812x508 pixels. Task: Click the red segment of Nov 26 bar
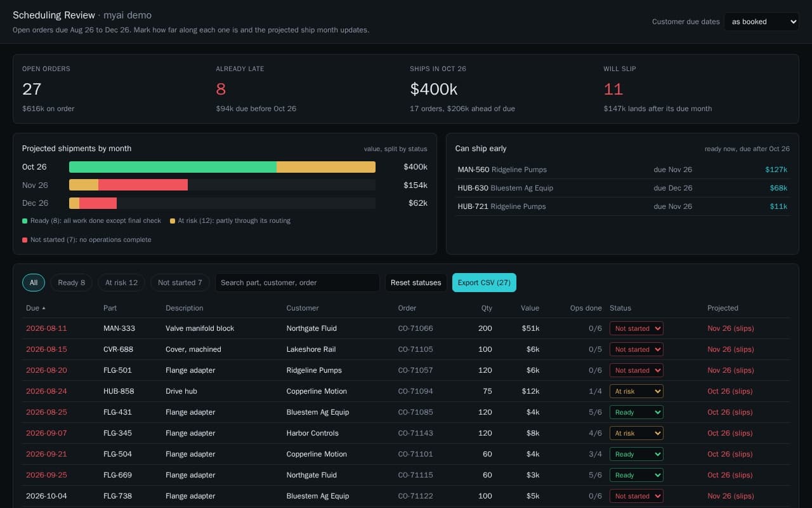[143, 185]
